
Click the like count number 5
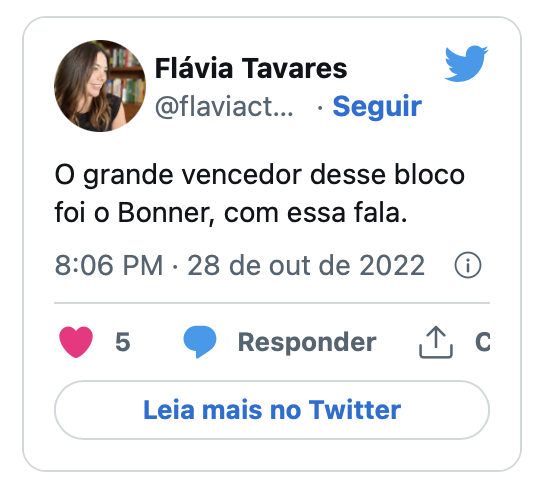[123, 342]
